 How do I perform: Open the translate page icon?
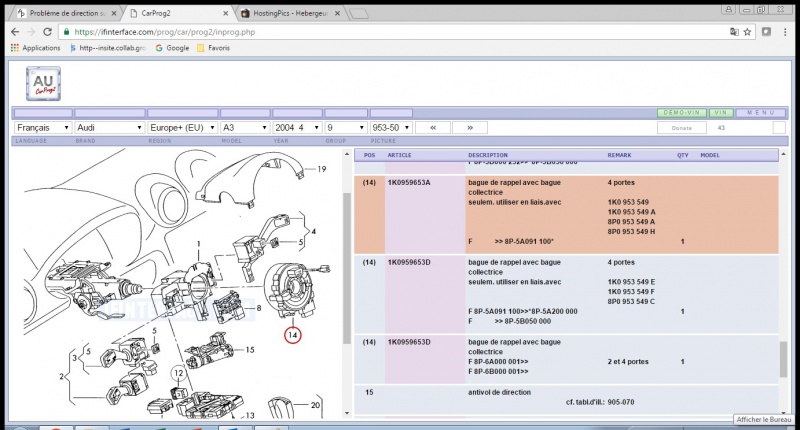(x=734, y=32)
